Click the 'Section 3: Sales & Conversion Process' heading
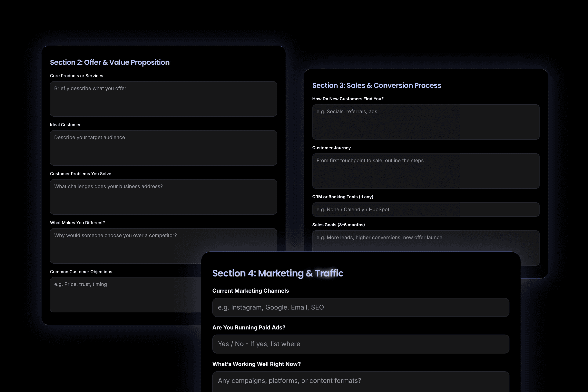 pyautogui.click(x=377, y=85)
